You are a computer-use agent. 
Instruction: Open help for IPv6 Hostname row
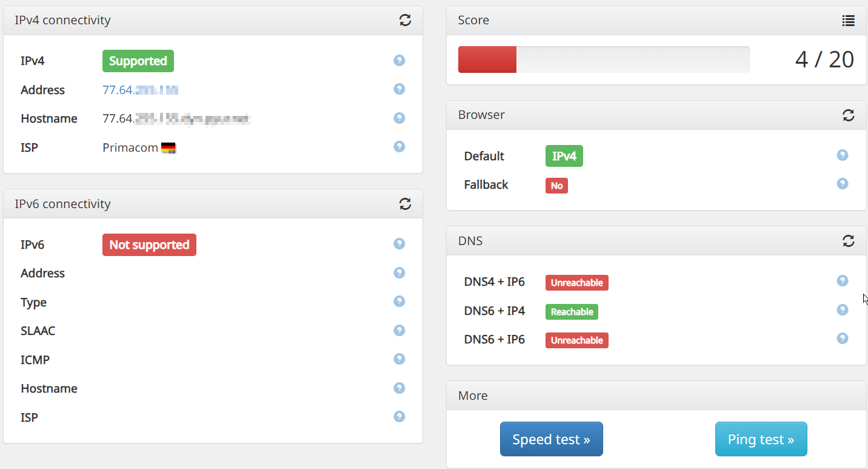(x=399, y=388)
